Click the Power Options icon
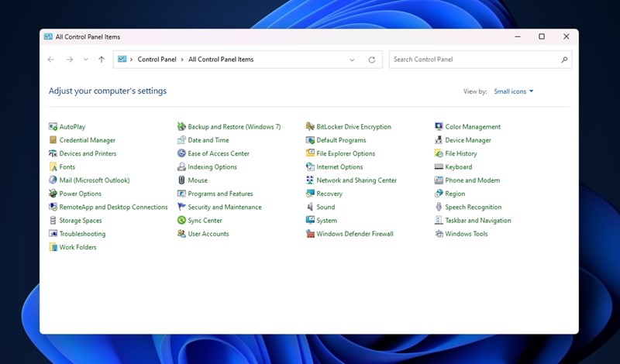This screenshot has height=364, width=620. [53, 194]
